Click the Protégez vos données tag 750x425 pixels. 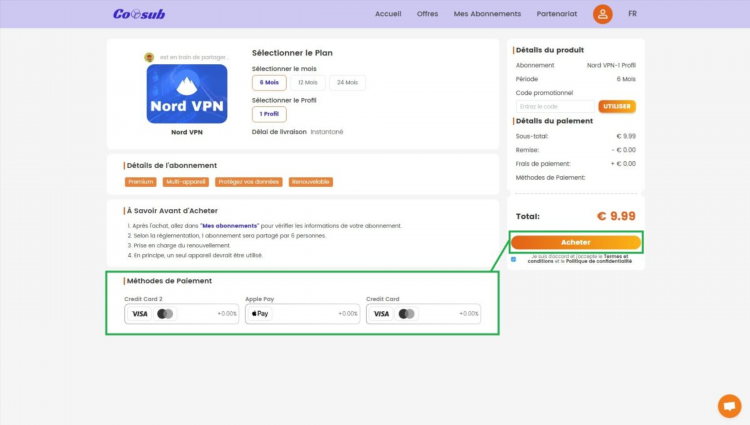coord(249,182)
